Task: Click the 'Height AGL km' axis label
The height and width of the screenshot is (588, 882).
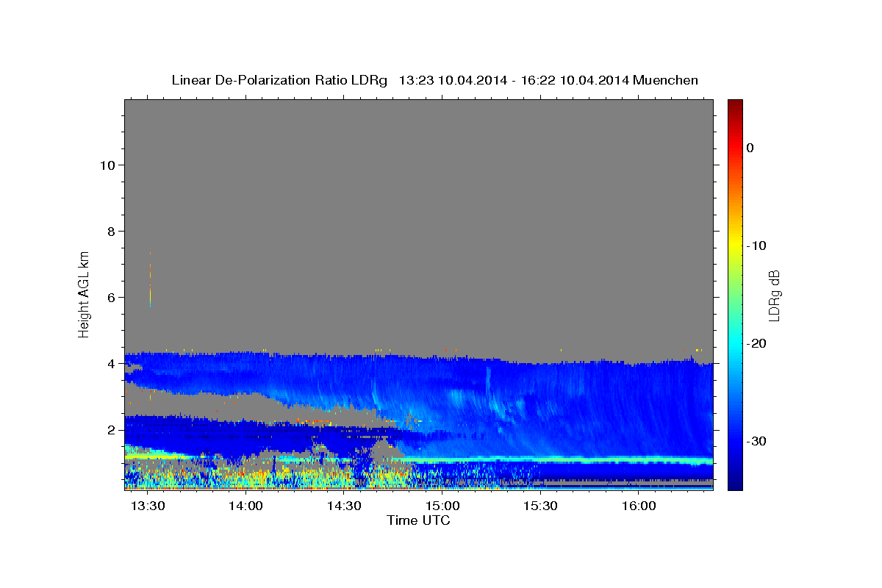Action: [x=84, y=293]
